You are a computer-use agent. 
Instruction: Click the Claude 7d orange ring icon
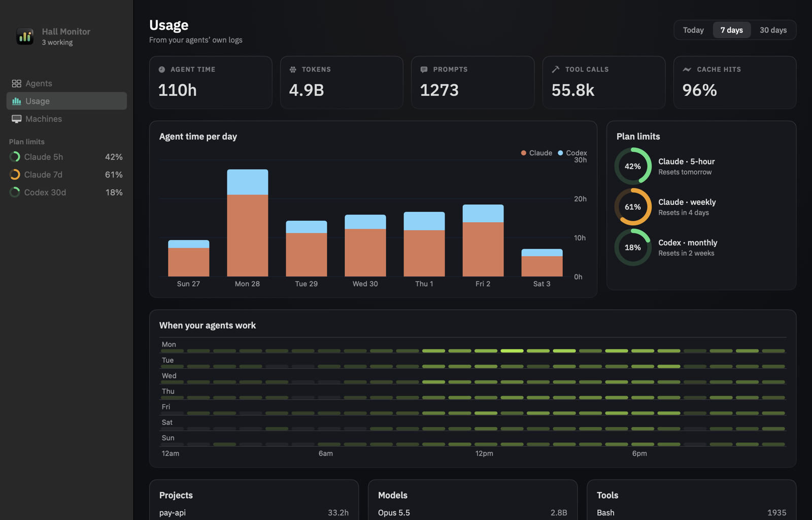[x=15, y=175]
